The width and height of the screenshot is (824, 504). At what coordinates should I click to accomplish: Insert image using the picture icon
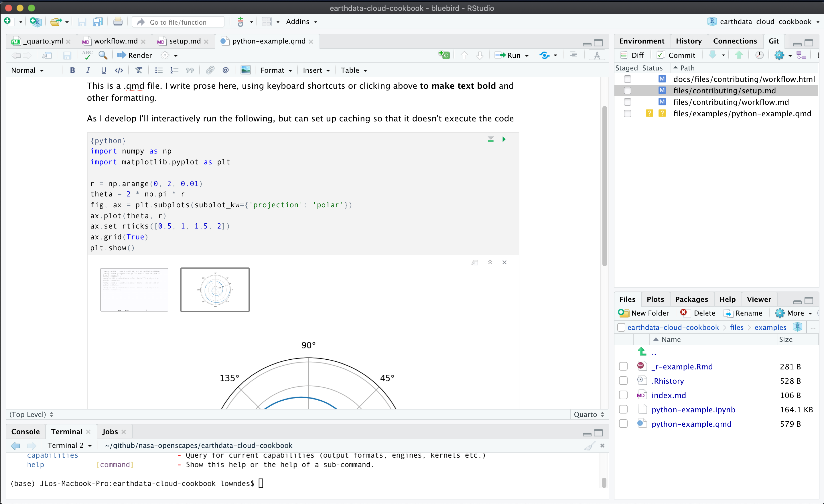[245, 70]
